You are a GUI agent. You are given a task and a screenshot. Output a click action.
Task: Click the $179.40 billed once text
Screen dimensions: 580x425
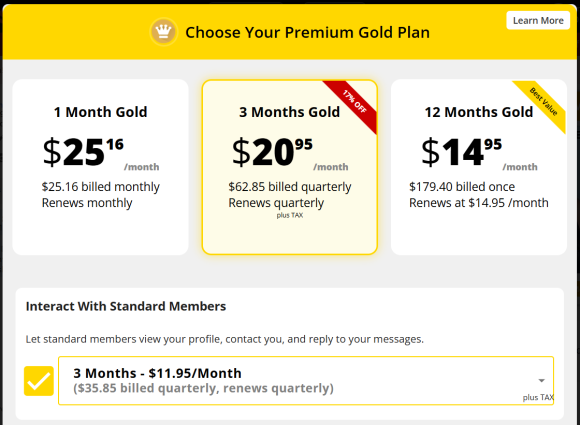point(462,187)
